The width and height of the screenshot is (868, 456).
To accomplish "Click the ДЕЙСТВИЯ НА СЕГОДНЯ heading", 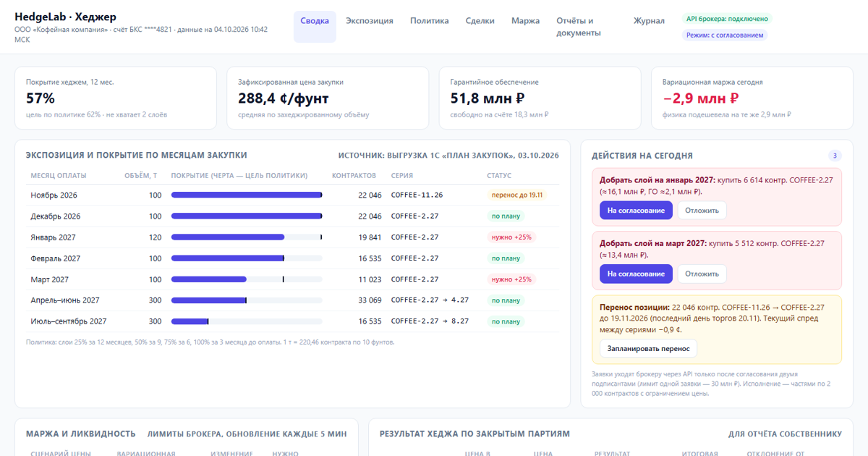I will [642, 156].
